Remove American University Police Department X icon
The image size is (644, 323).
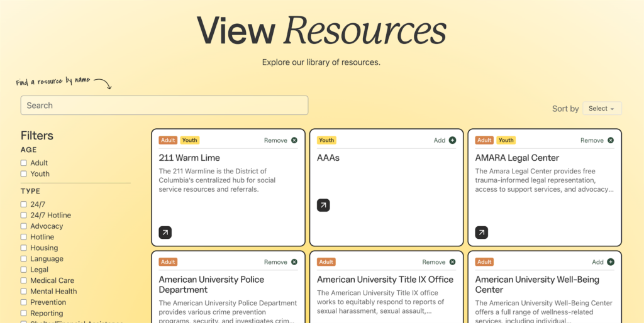(294, 262)
